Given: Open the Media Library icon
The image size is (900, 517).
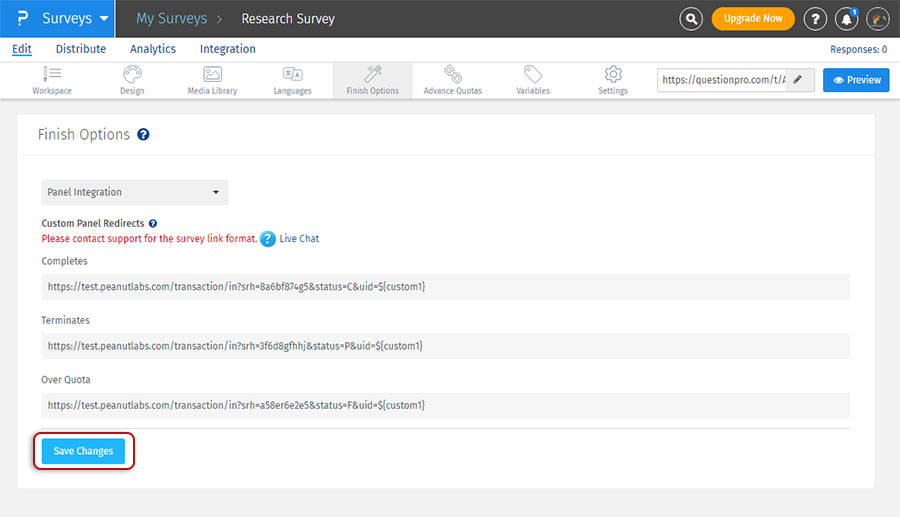Looking at the screenshot, I should (x=212, y=75).
